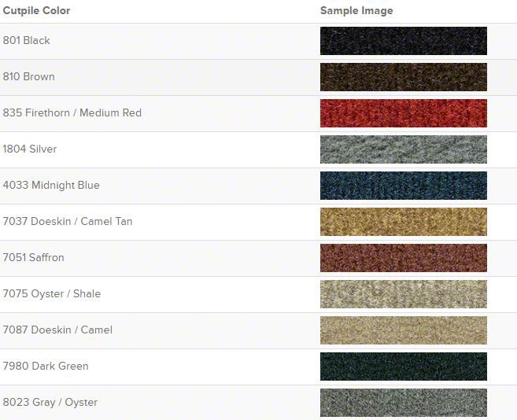The image size is (517, 420).
Task: Click the Doeskin Camel Tan swatch
Action: coord(403,222)
